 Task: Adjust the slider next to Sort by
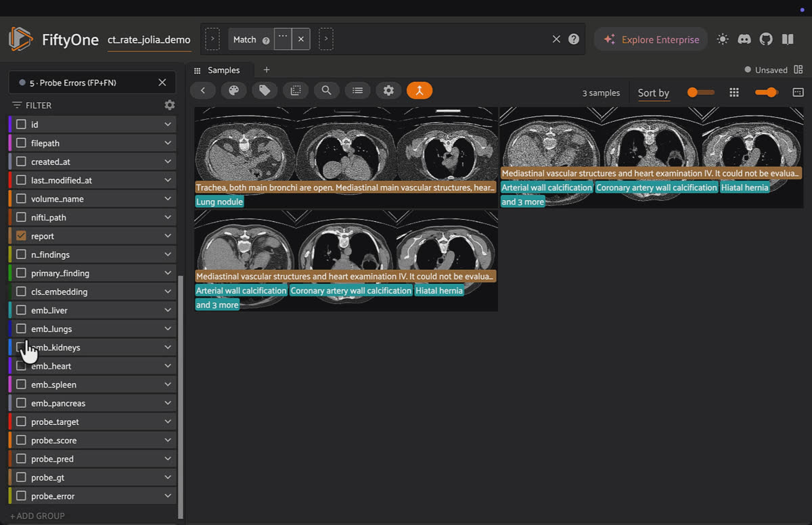(700, 92)
